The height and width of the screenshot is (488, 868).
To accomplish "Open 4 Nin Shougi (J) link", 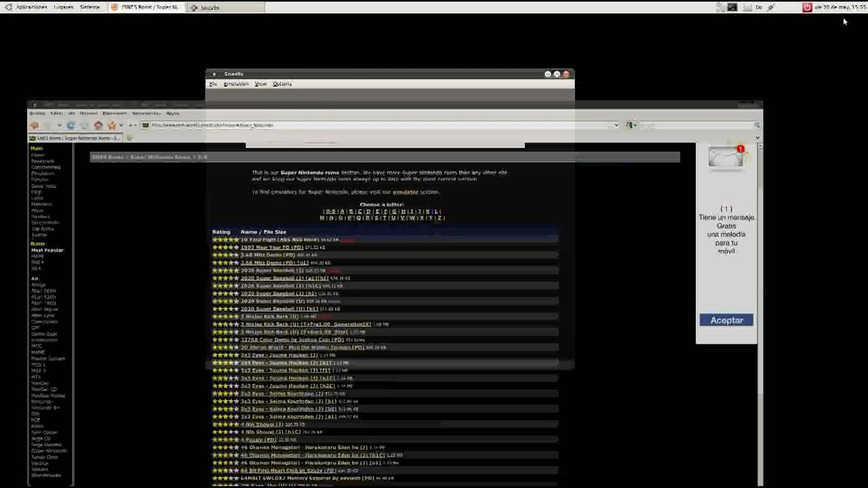I will coord(262,424).
